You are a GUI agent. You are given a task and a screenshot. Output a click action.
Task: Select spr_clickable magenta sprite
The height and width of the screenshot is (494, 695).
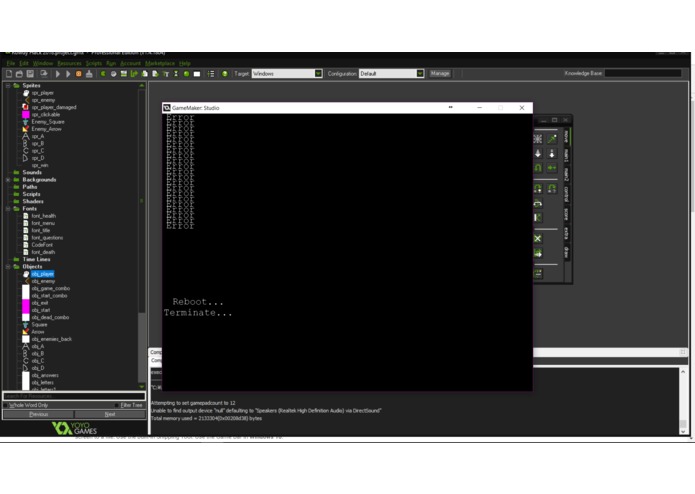coord(46,115)
